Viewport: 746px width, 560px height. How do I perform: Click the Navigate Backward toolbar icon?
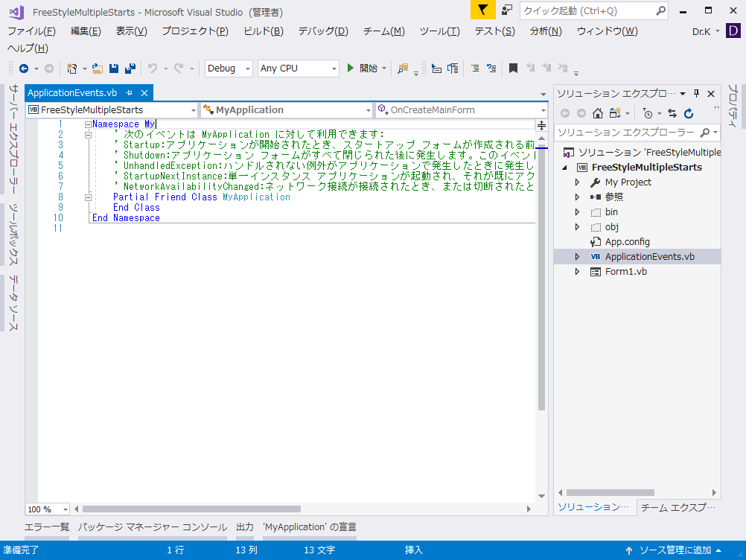pyautogui.click(x=25, y=68)
